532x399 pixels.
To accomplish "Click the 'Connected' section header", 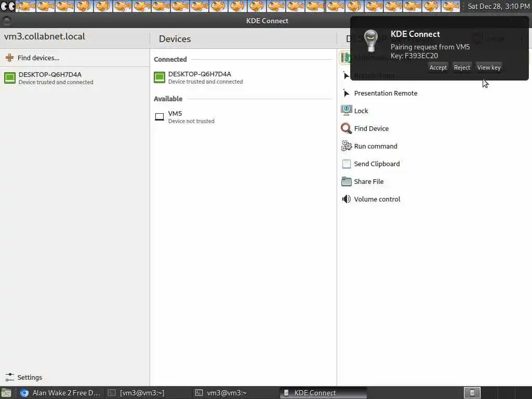I will click(x=170, y=59).
